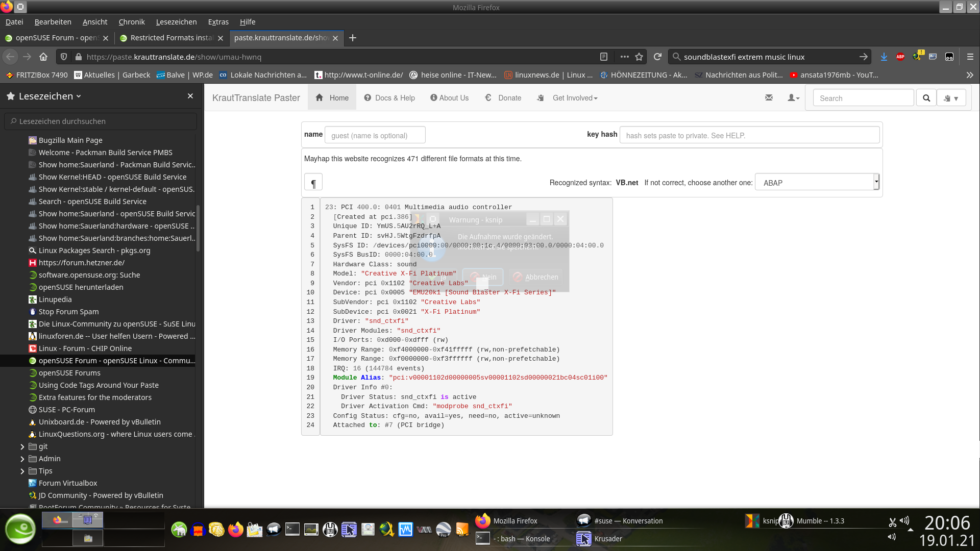Open the Firefox hamburger application menu

(x=970, y=57)
